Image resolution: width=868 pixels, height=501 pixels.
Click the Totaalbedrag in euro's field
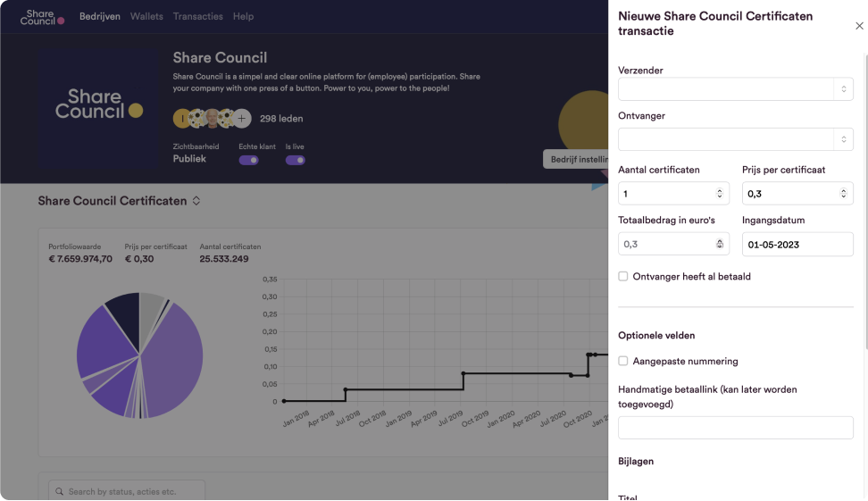click(673, 244)
